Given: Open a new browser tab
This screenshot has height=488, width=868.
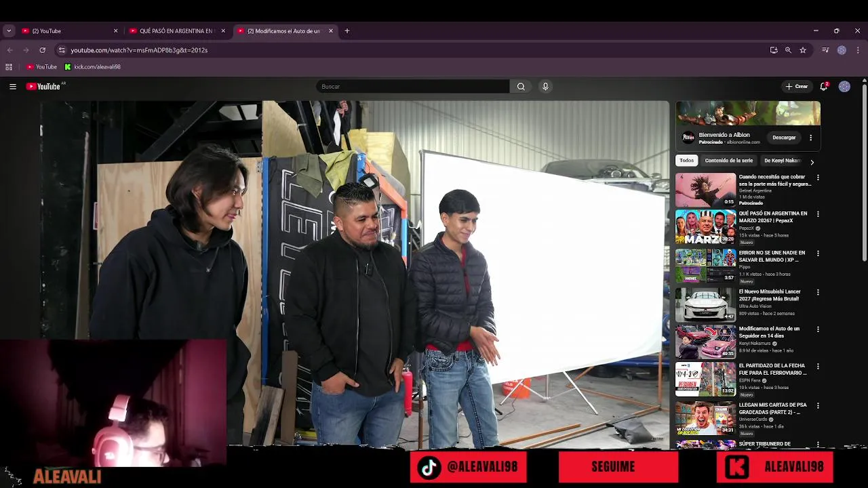Looking at the screenshot, I should 347,31.
